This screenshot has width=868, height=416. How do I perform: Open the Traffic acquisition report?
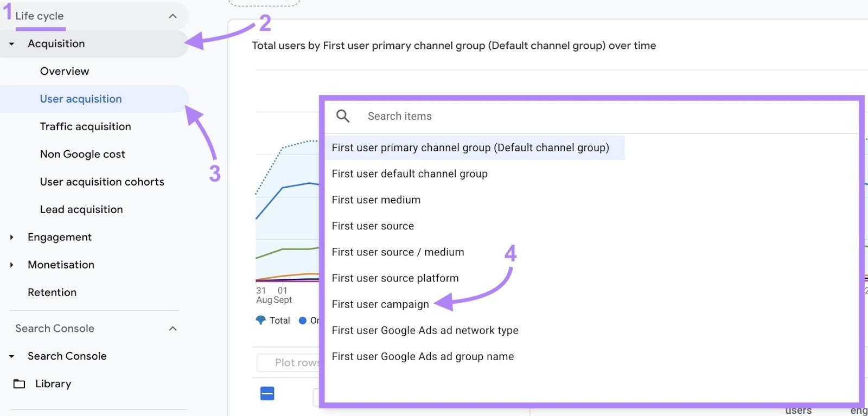coord(86,126)
